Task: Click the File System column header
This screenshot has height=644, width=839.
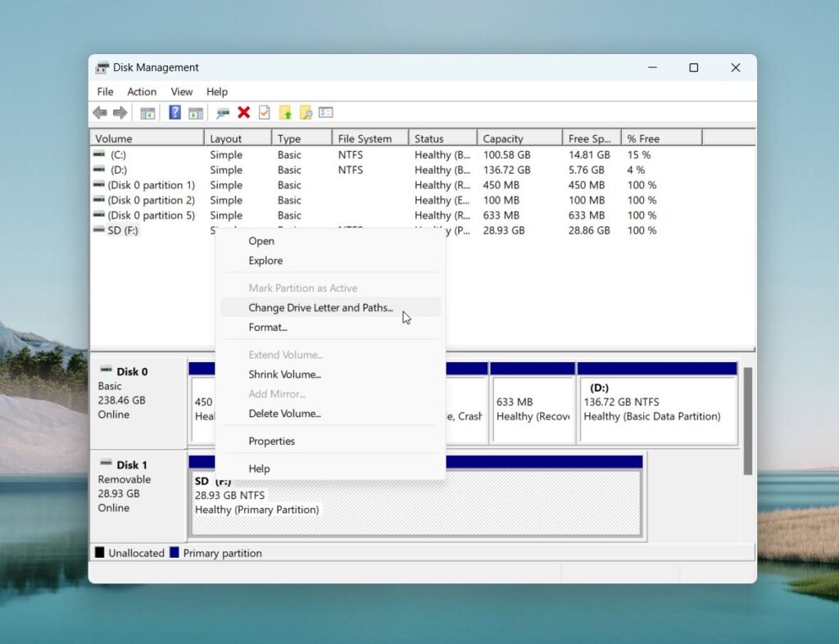Action: click(370, 138)
